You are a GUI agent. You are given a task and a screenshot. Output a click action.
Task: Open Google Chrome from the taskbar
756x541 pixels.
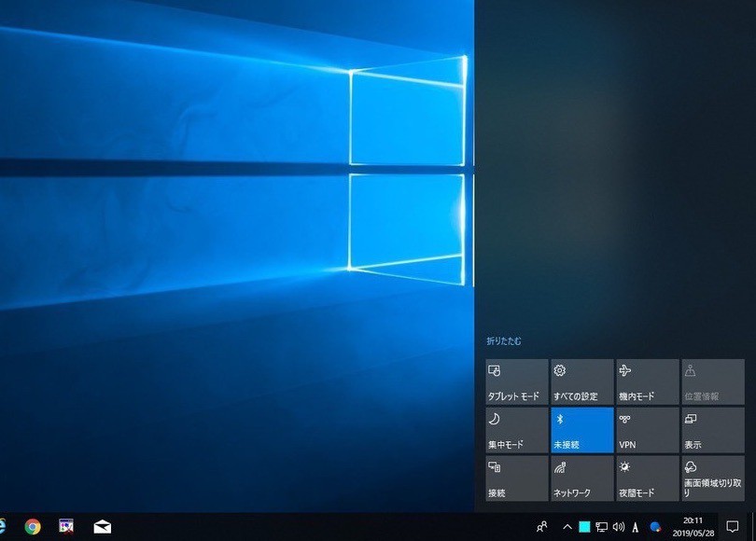(33, 527)
